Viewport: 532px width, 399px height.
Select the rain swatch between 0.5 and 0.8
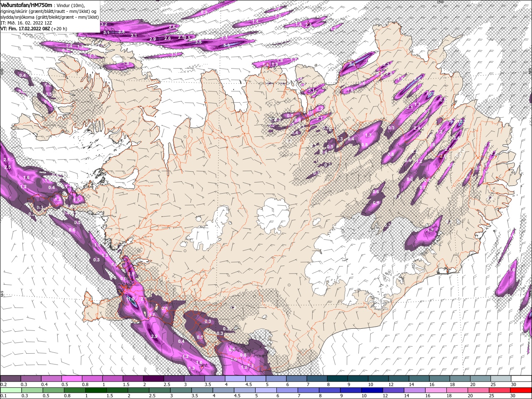54,390
